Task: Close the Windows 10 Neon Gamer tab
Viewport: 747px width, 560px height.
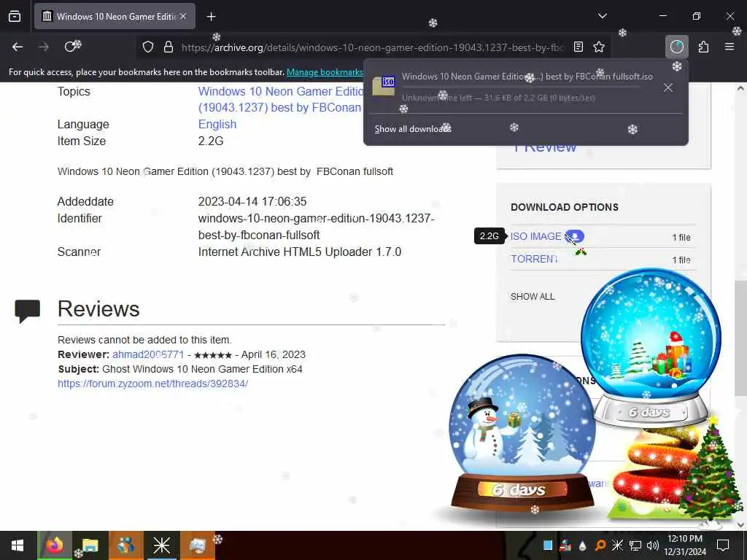Action: tap(183, 17)
